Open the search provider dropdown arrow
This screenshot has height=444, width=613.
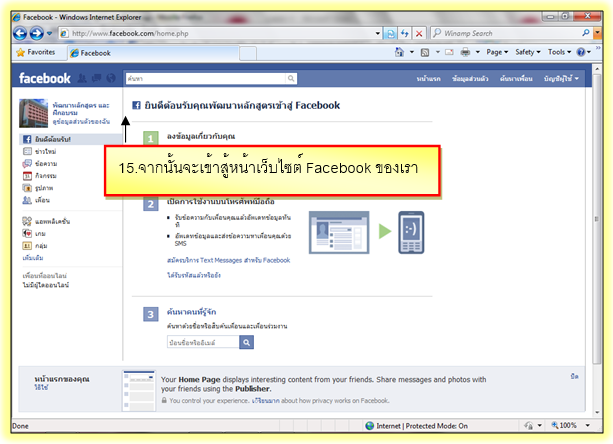[x=597, y=34]
